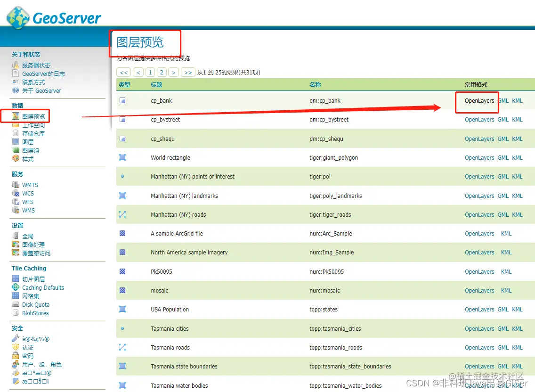This screenshot has height=392, width=535.
Task: Open 认证 authentication page
Action: pyautogui.click(x=28, y=348)
